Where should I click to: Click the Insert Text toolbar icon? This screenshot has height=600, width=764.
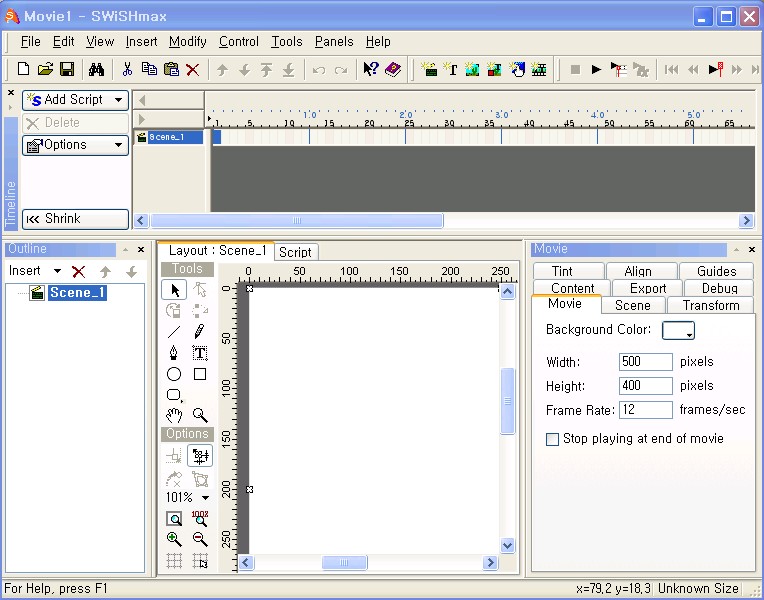(450, 69)
